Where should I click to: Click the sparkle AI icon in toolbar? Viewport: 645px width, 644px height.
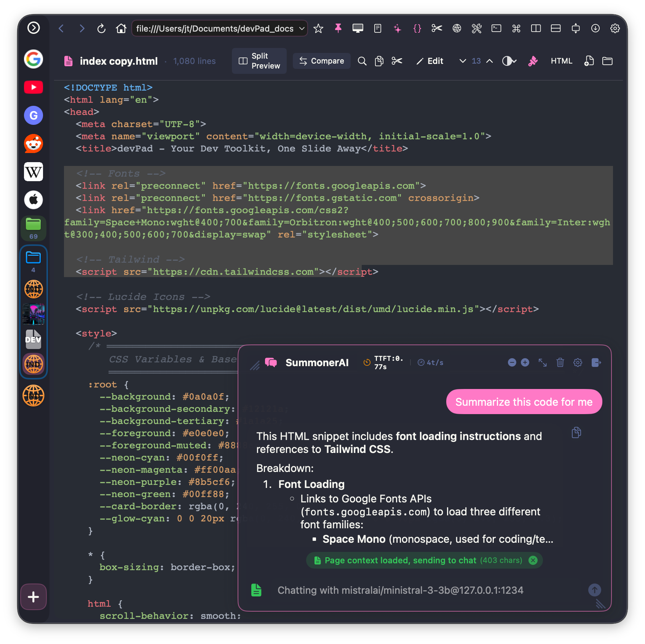[398, 29]
